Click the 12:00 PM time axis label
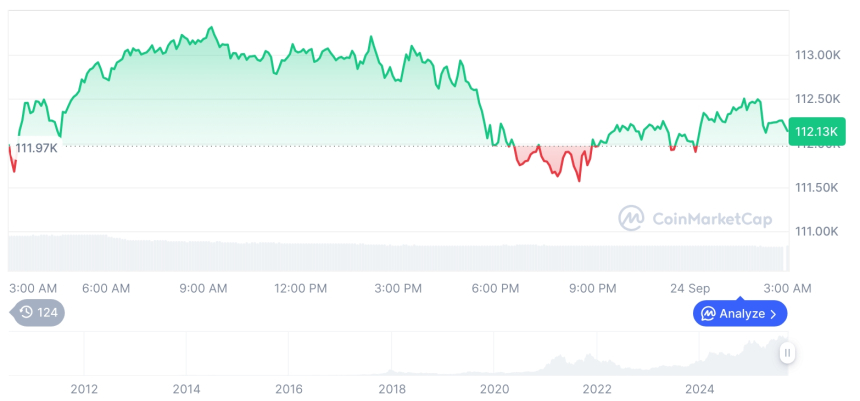 click(301, 288)
